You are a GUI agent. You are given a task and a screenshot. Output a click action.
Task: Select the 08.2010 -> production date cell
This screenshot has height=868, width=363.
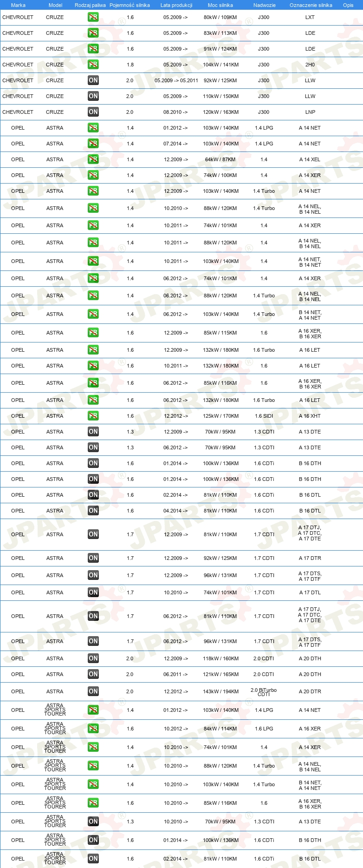pos(175,112)
